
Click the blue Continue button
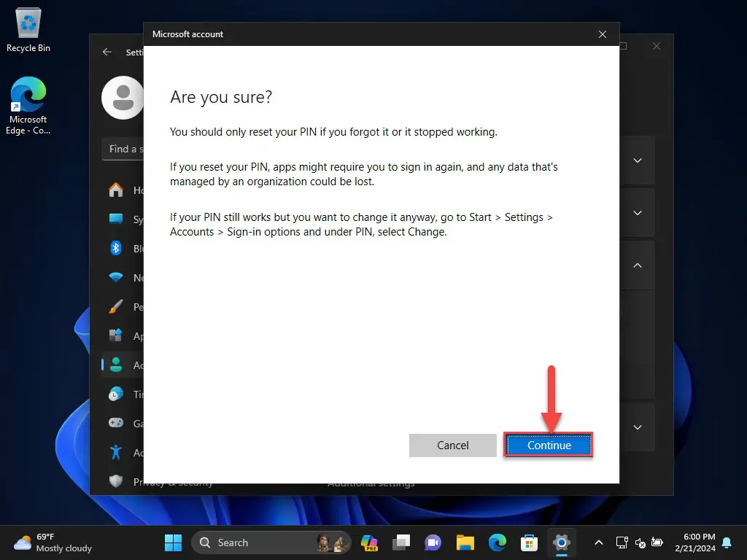point(549,446)
